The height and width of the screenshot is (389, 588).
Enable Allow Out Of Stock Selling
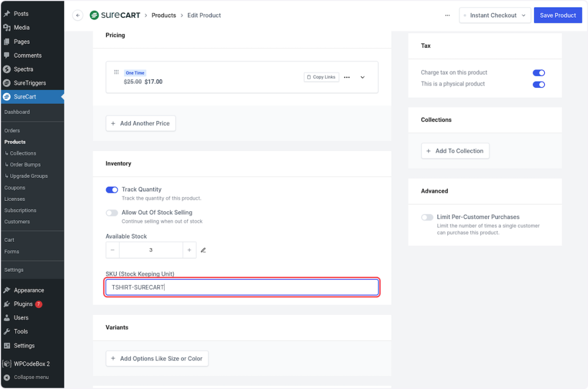pyautogui.click(x=112, y=213)
